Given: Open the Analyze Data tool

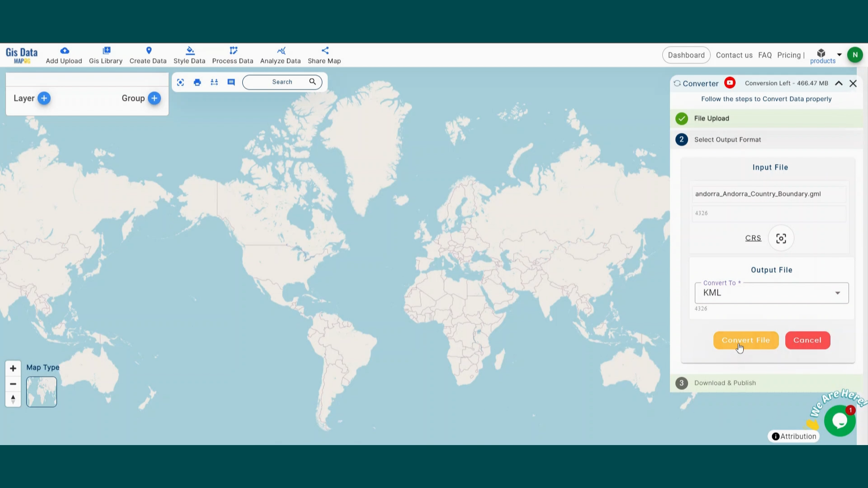Looking at the screenshot, I should pyautogui.click(x=280, y=55).
